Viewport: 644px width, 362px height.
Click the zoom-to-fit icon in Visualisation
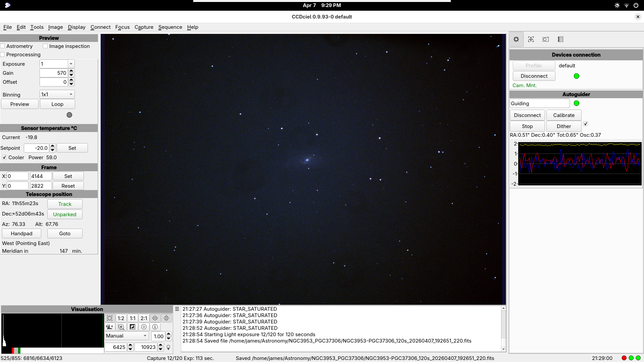click(110, 318)
